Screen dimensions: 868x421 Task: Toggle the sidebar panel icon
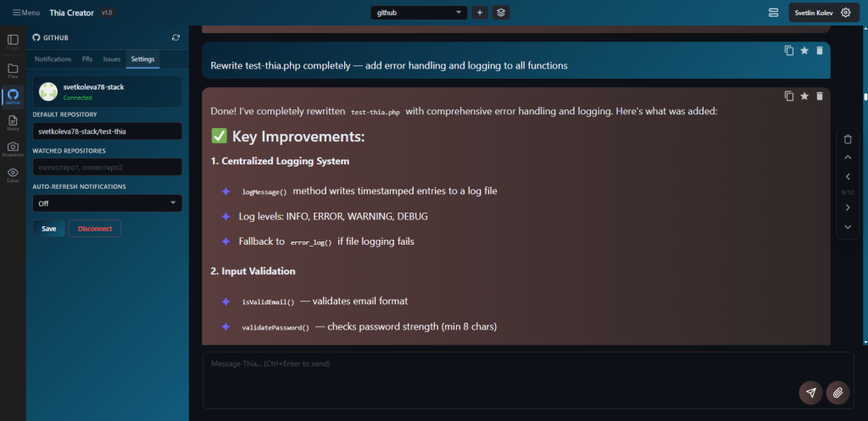pyautogui.click(x=13, y=42)
